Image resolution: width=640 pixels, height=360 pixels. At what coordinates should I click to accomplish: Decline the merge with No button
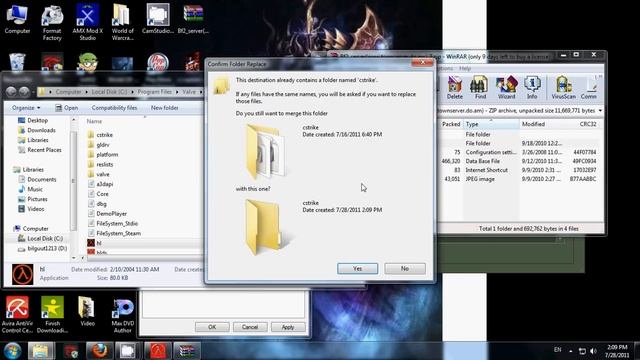tap(405, 269)
